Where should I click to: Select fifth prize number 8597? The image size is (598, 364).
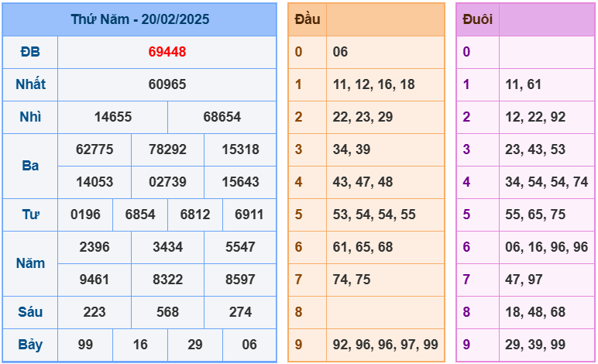tap(240, 280)
